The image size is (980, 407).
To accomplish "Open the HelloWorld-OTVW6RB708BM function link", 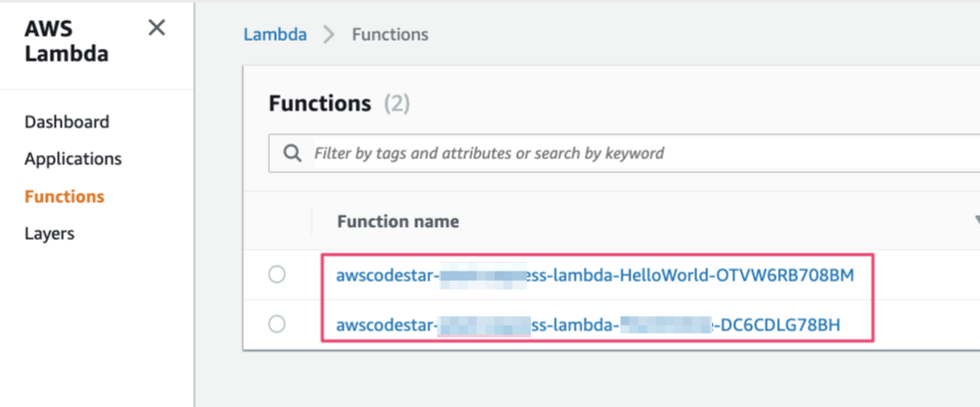I will coord(595,275).
